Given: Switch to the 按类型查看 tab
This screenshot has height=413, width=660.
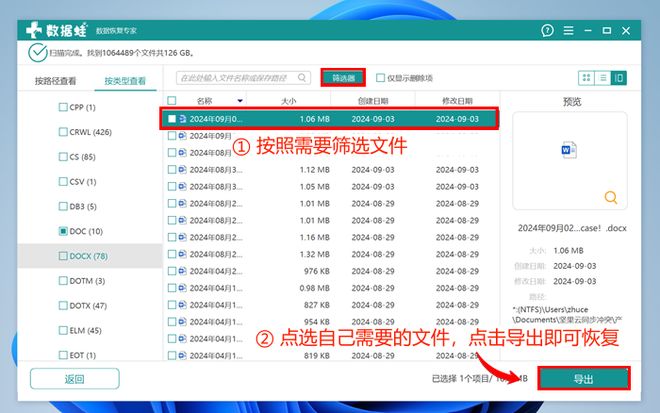Looking at the screenshot, I should tap(125, 81).
